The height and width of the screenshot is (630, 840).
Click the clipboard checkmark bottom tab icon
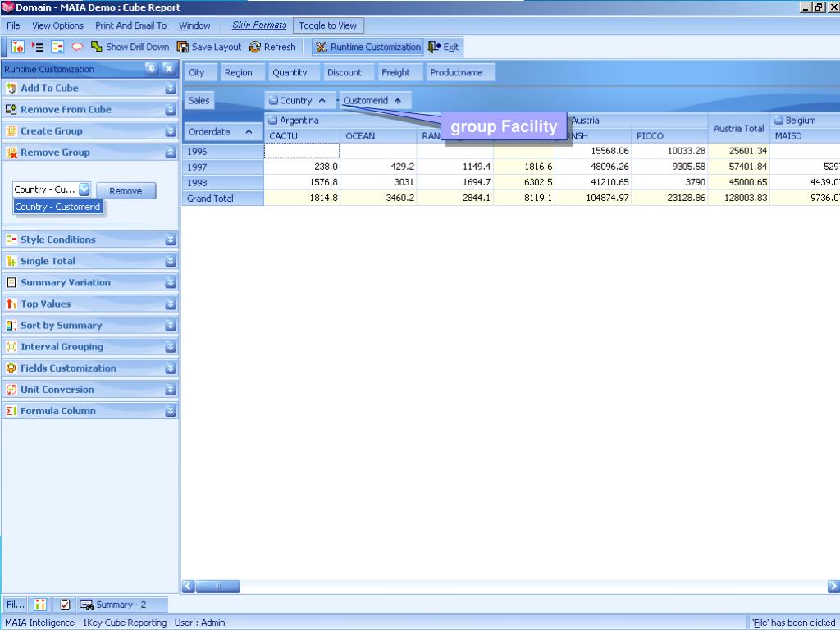[65, 605]
